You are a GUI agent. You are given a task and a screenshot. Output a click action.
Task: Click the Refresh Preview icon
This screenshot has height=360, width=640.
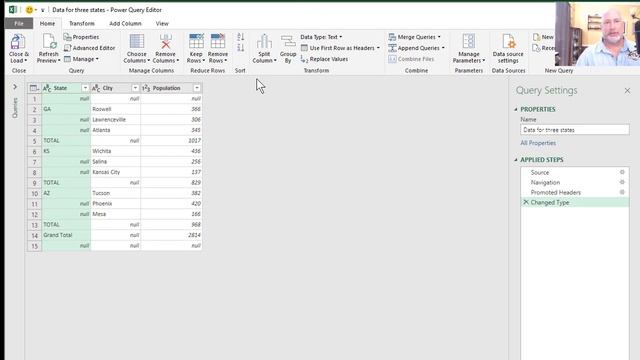point(49,42)
